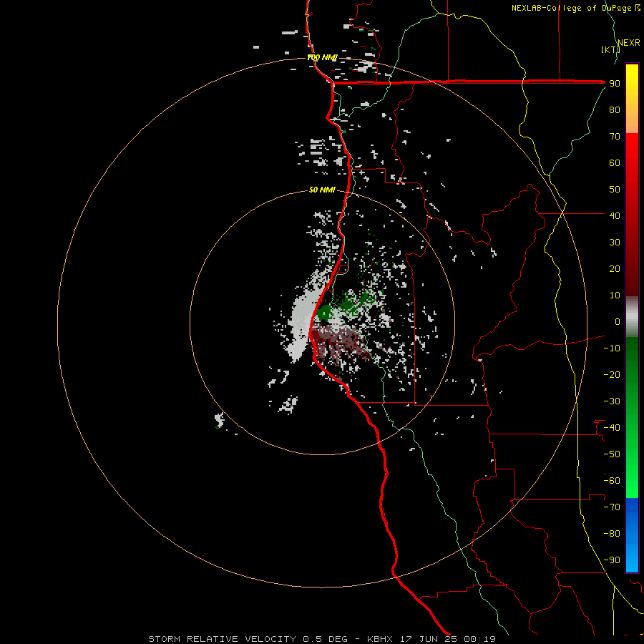The width and height of the screenshot is (644, 644).
Task: Click the 00:19 timestamp in the footer
Action: tap(479, 639)
